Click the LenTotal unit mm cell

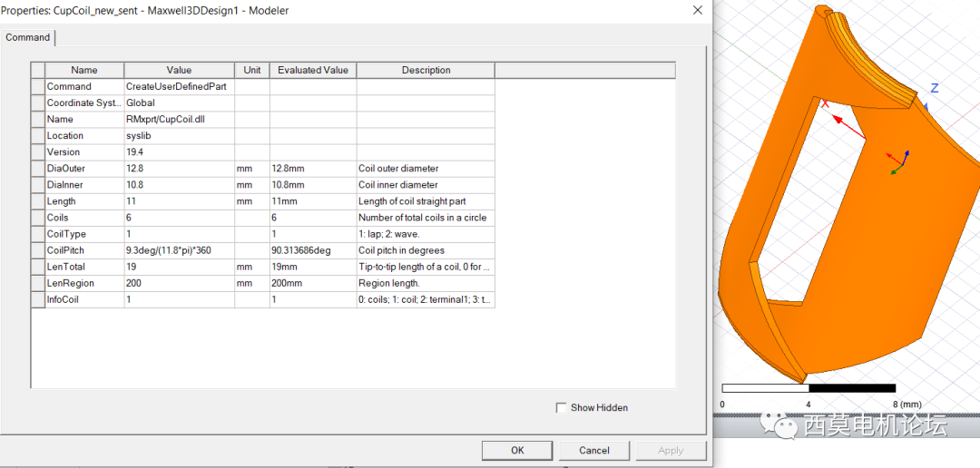[252, 267]
